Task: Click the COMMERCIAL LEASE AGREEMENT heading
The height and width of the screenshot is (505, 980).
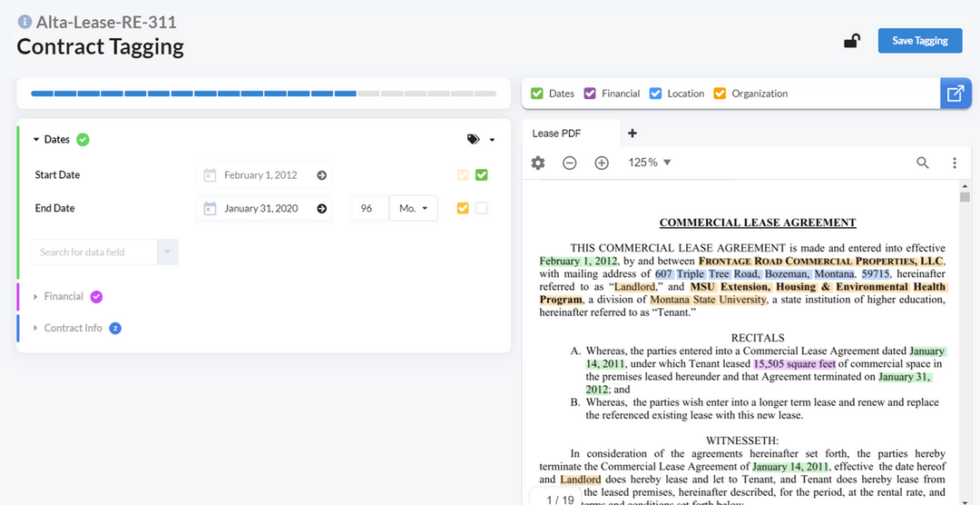Action: tap(758, 223)
